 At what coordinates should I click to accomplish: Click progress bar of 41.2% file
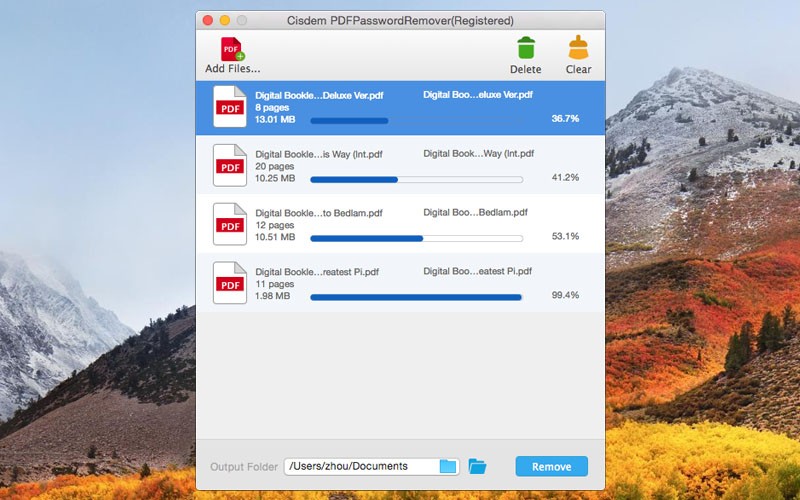[416, 180]
